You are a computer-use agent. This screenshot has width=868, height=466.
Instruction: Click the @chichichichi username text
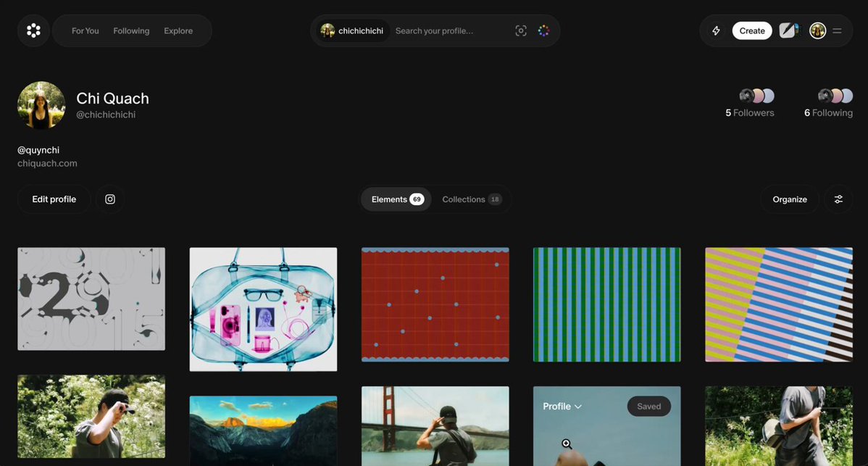click(106, 115)
